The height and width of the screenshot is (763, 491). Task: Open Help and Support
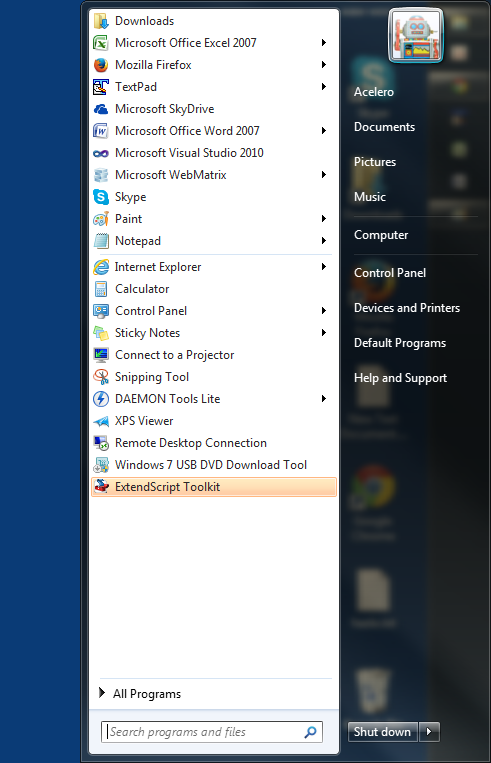(400, 378)
